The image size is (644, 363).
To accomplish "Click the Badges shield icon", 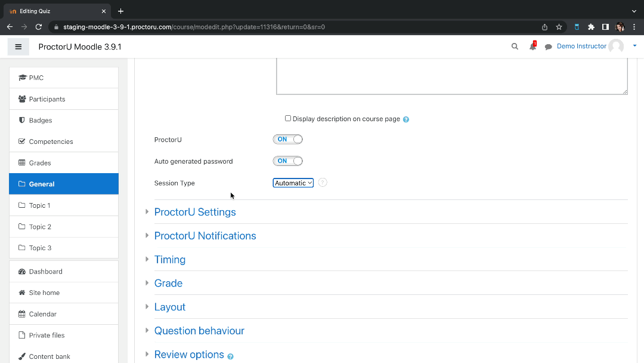I will [22, 120].
